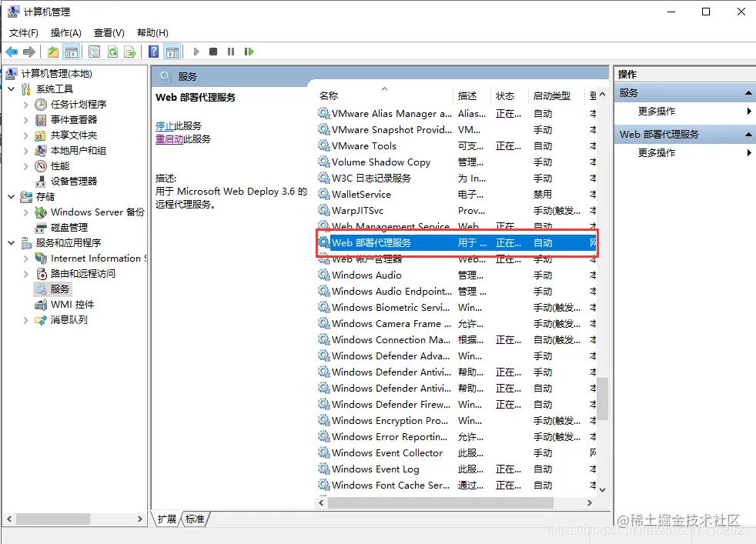Open 更多操作 under Web 部署代理服务
The height and width of the screenshot is (544, 756).
[x=657, y=153]
